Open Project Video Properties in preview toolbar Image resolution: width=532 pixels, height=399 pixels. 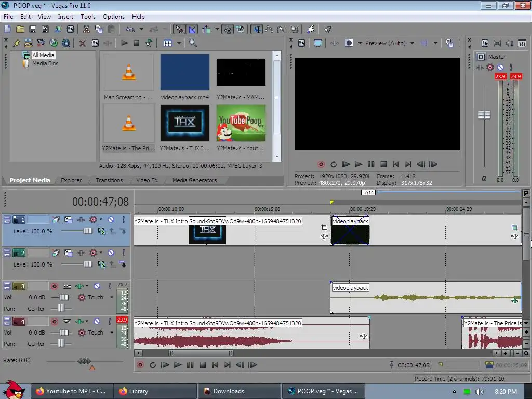click(302, 43)
